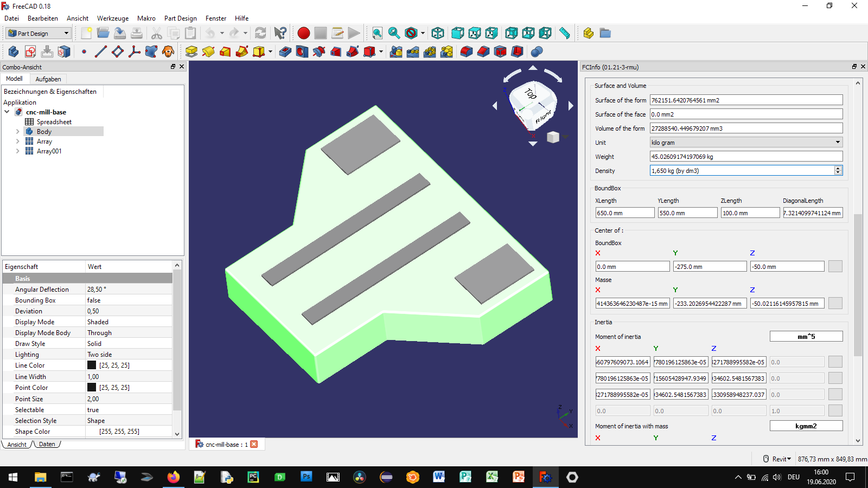The image size is (868, 488).
Task: Click the Create sketch icon
Action: pos(30,52)
